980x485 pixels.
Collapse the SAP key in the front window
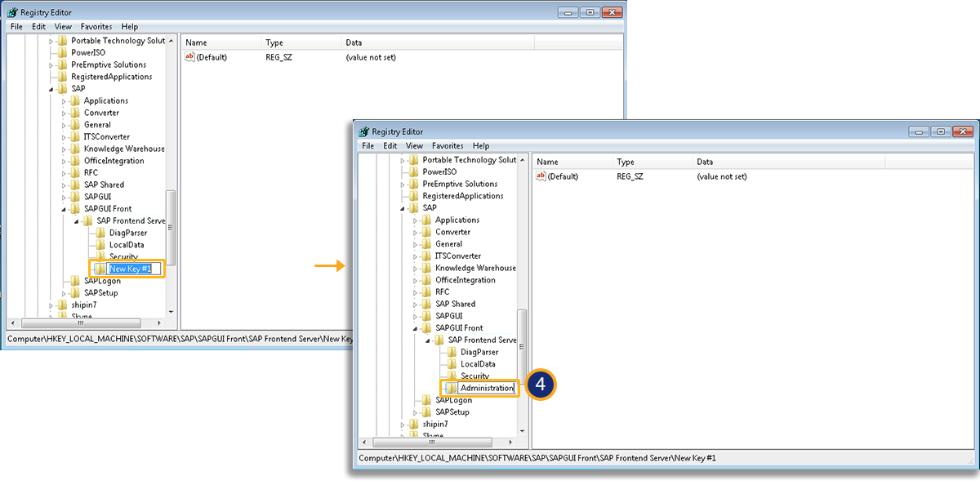(x=403, y=208)
